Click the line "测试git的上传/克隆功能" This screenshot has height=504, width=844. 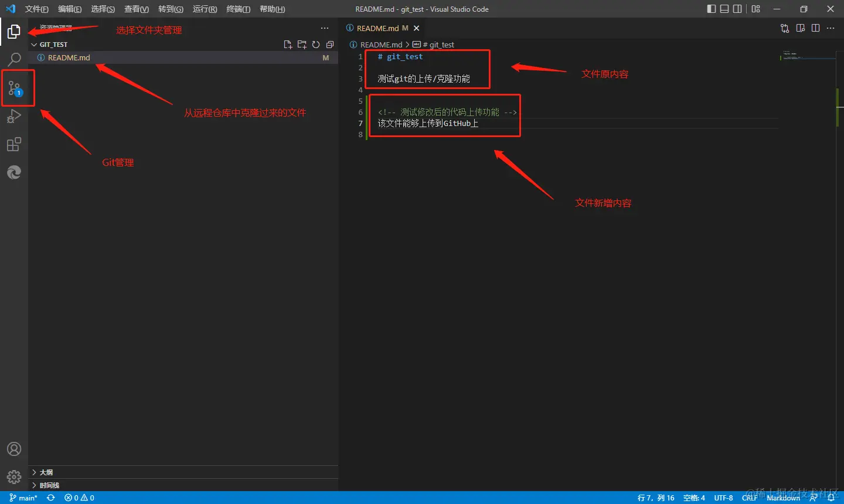pos(424,79)
